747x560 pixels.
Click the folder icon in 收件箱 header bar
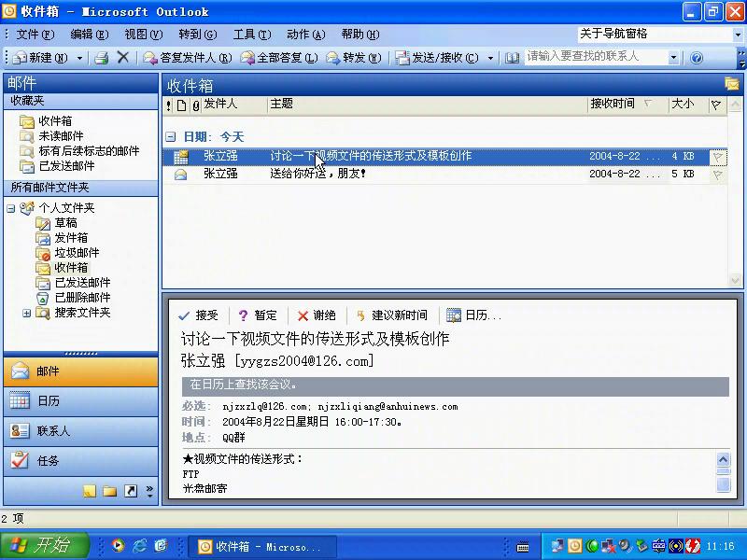point(732,84)
